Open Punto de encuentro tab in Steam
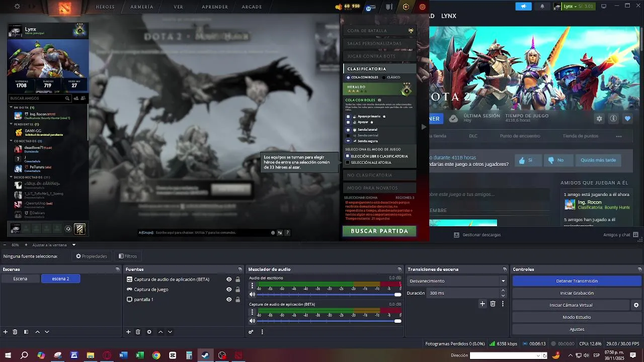The image size is (644, 362). pyautogui.click(x=520, y=136)
